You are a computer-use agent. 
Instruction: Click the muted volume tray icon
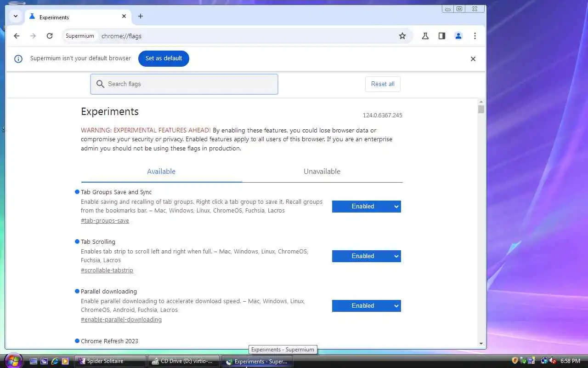pos(553,361)
